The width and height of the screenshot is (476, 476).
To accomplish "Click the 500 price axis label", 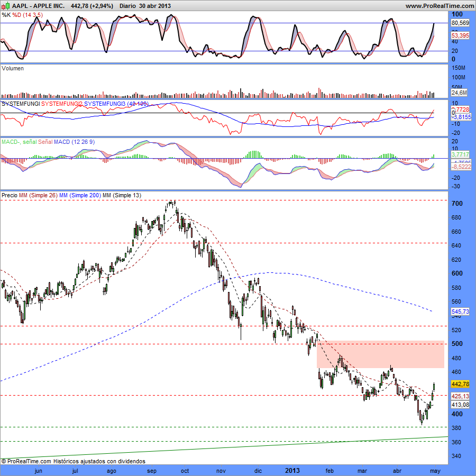I will [457, 344].
